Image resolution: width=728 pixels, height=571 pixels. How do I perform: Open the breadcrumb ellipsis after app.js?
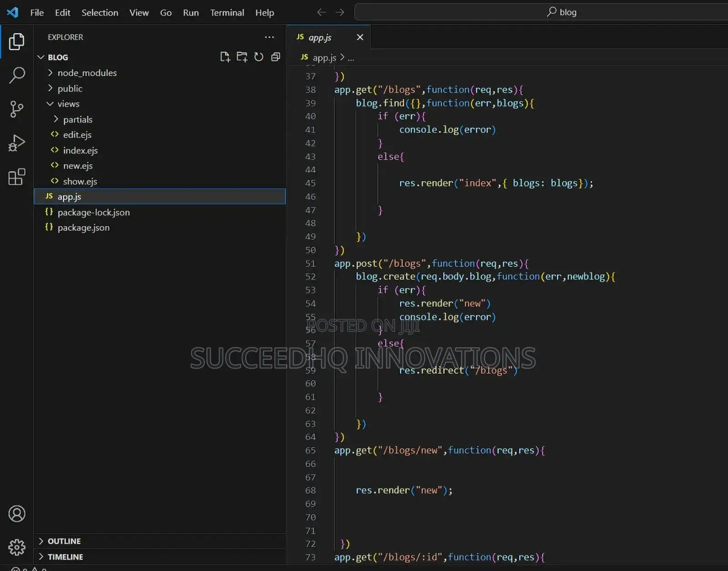coord(351,58)
